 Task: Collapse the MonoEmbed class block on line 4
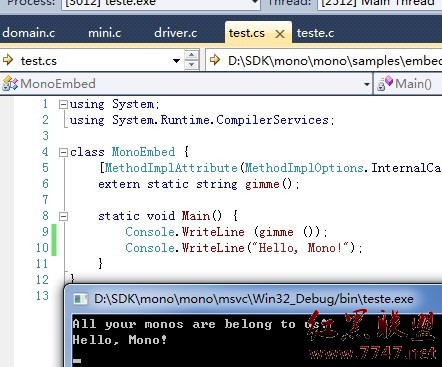tap(63, 152)
